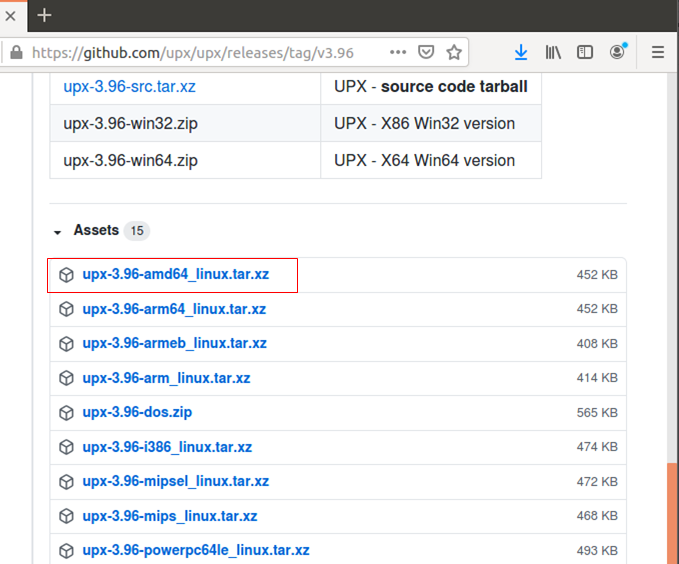The image size is (679, 564).
Task: Click package icon beside armeb_linux asset
Action: [x=66, y=344]
